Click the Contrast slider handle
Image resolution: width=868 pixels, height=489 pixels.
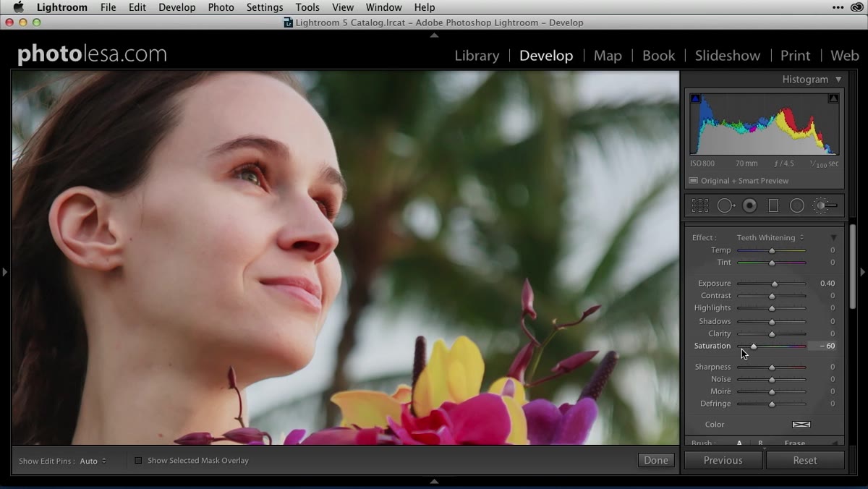coord(772,296)
